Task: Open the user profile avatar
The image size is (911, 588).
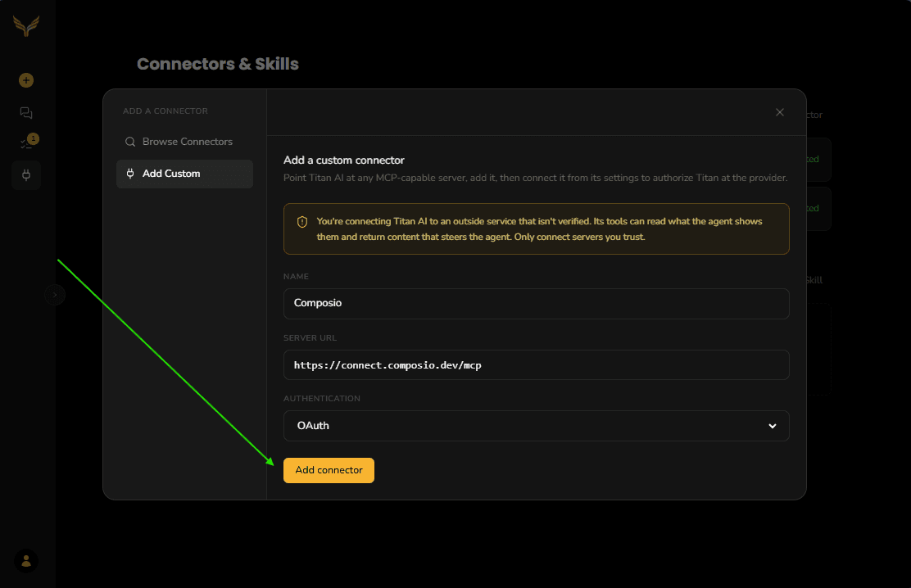Action: 26,561
